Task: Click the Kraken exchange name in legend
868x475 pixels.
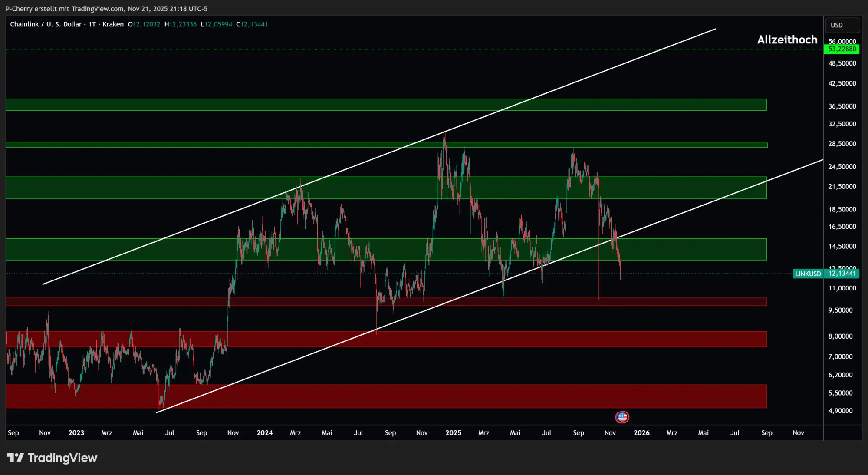Action: click(x=113, y=24)
